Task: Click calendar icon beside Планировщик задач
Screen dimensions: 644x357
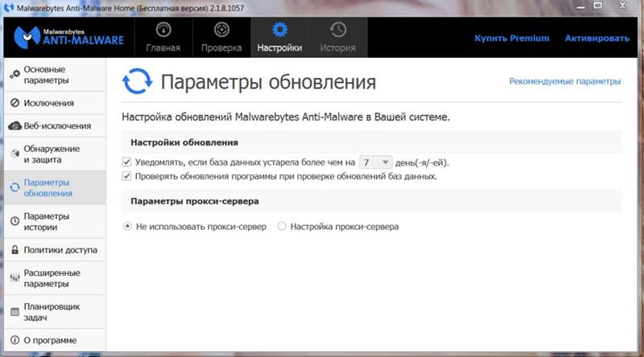Action: 14,312
